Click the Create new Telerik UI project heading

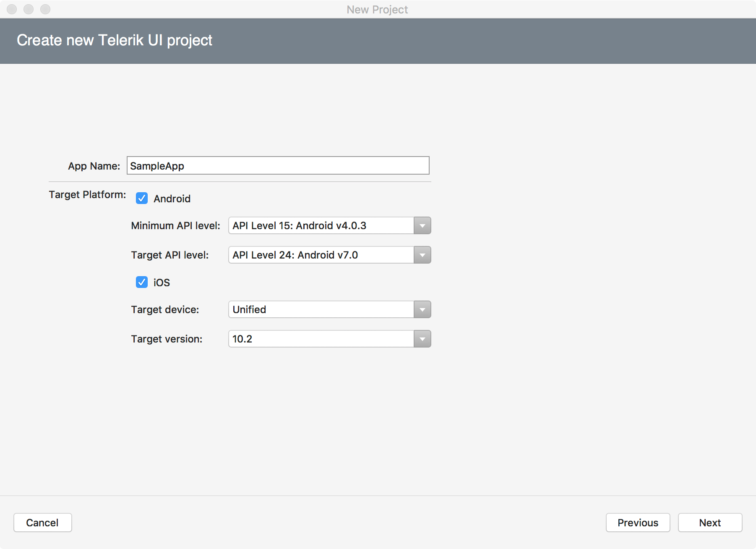tap(115, 40)
